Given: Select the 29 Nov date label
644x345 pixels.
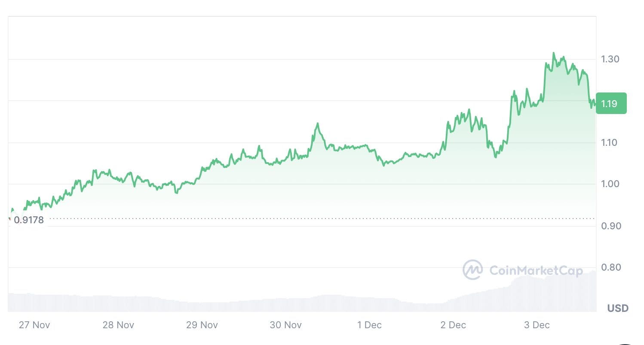Looking at the screenshot, I should (x=202, y=325).
